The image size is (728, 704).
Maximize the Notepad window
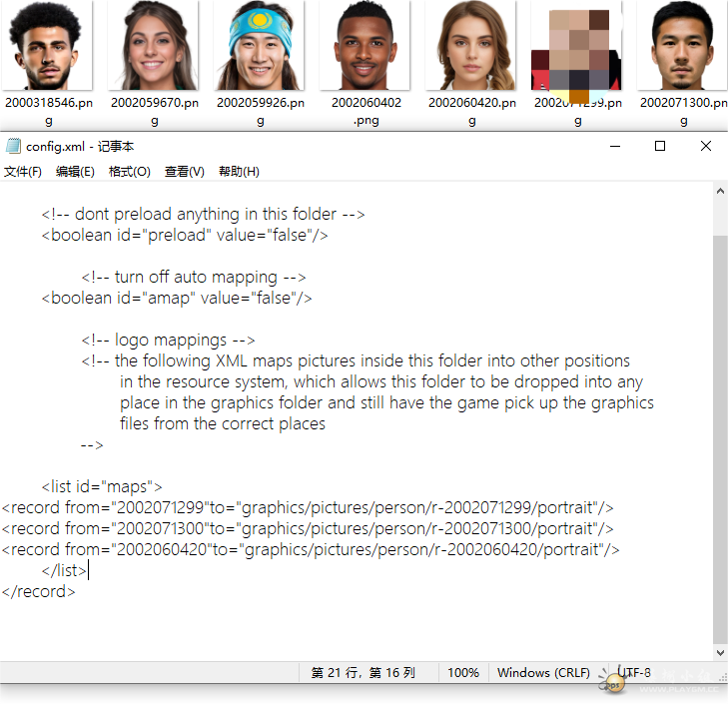click(x=659, y=146)
